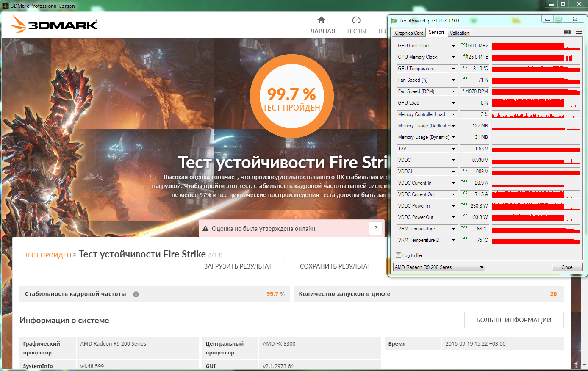Click the GPU Temperature history graph
Screen dimensions: 588x371
pos(536,69)
